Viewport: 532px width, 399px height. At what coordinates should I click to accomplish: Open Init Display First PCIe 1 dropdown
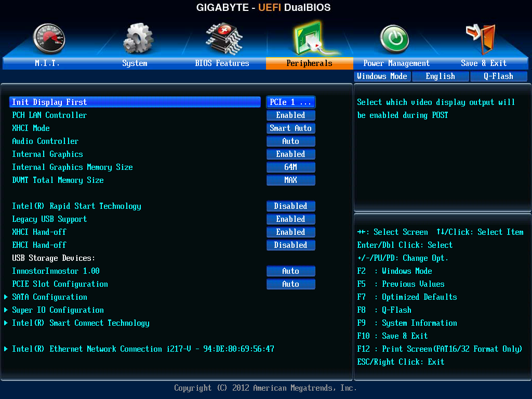click(291, 102)
